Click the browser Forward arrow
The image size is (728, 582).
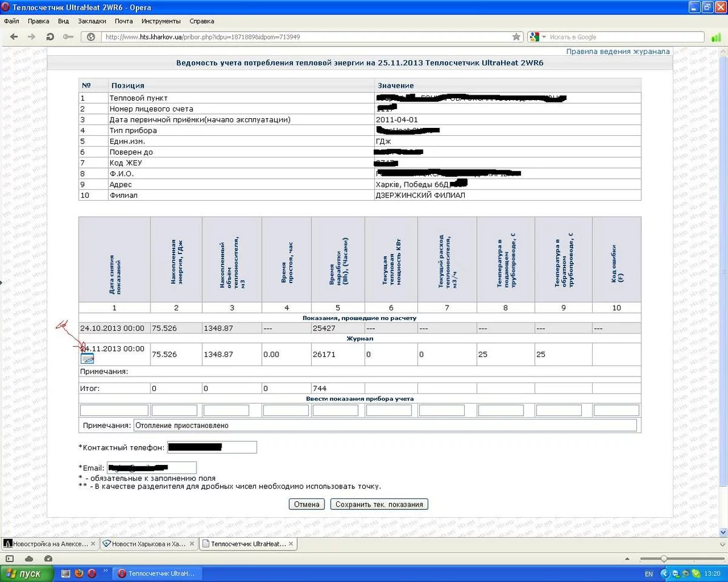click(x=32, y=37)
